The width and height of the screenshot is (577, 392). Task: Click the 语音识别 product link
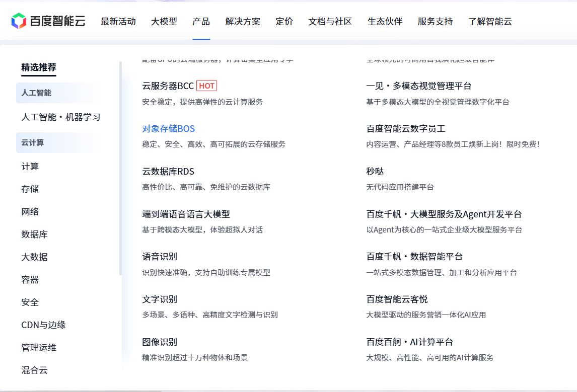[159, 256]
